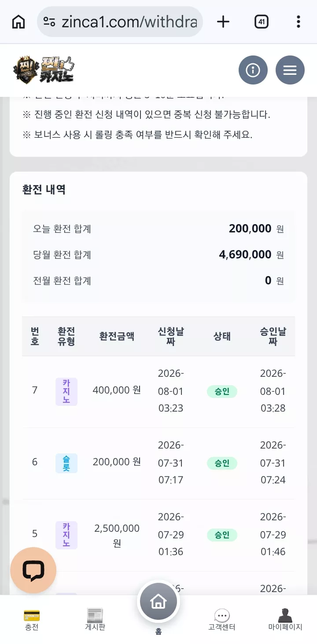Click the 승인 status badge in row 5
The width and height of the screenshot is (317, 644).
coord(222,535)
